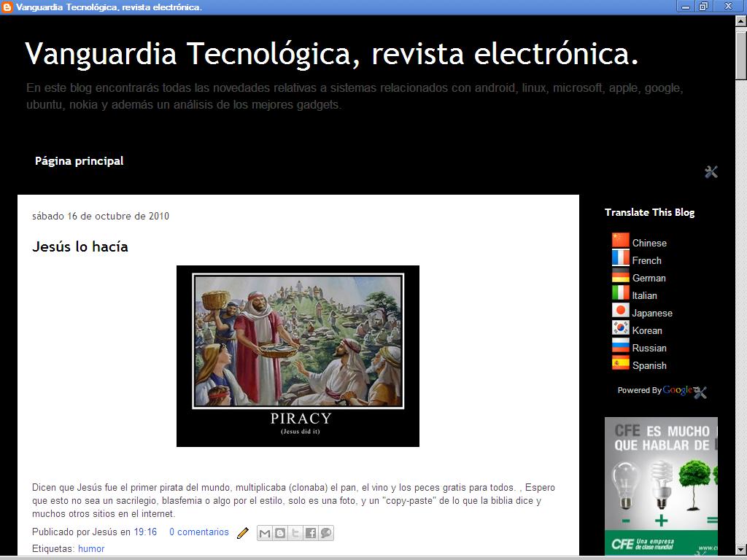This screenshot has height=560, width=747.
Task: Restore down the browser window
Action: point(703,7)
